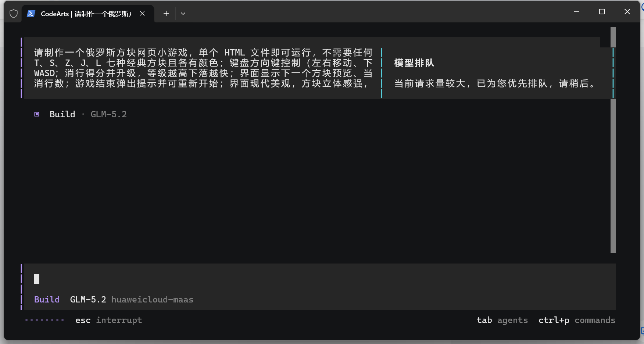Maximize the terminal window

[602, 12]
